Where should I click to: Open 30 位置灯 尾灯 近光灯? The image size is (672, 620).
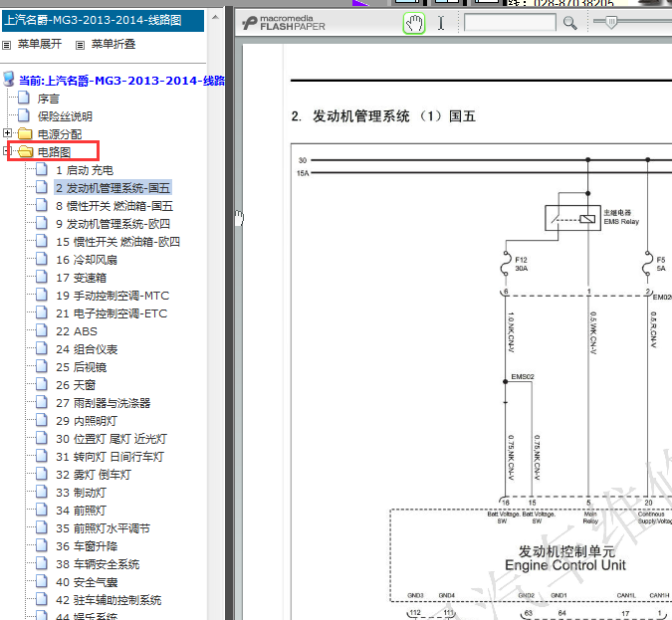[111, 439]
